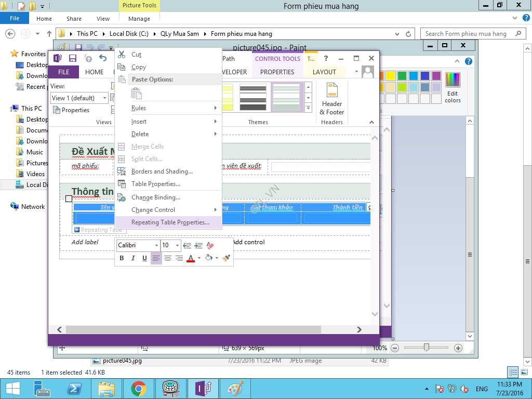Click the Undo arrow icon
This screenshot has width=532, height=399.
(x=103, y=58)
